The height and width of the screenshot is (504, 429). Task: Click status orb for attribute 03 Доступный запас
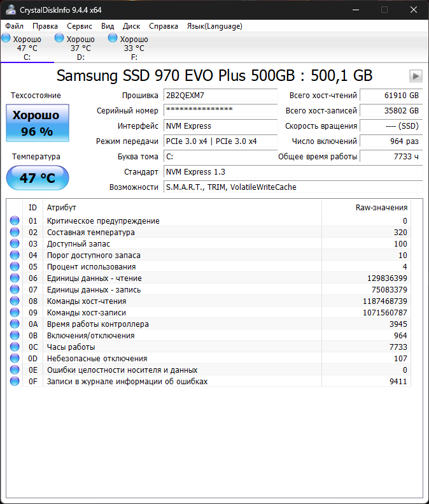[x=15, y=243]
